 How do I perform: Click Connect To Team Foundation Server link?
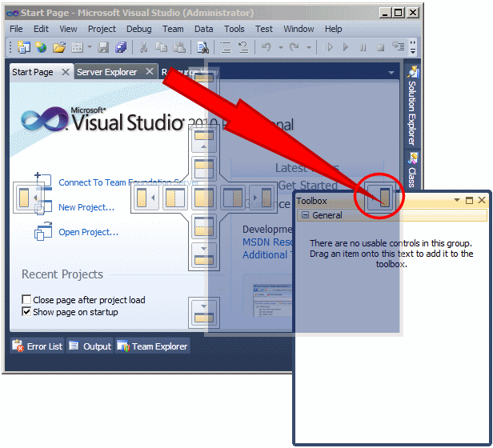pyautogui.click(x=129, y=182)
